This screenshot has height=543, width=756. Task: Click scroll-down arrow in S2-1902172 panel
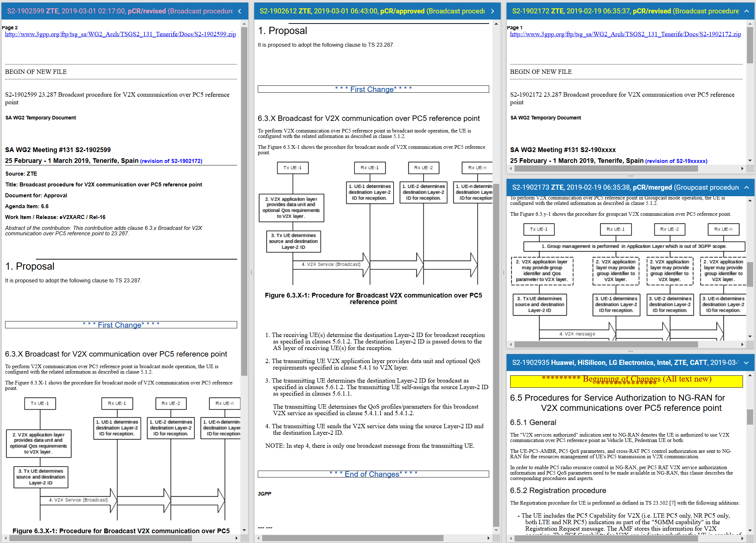pyautogui.click(x=750, y=160)
